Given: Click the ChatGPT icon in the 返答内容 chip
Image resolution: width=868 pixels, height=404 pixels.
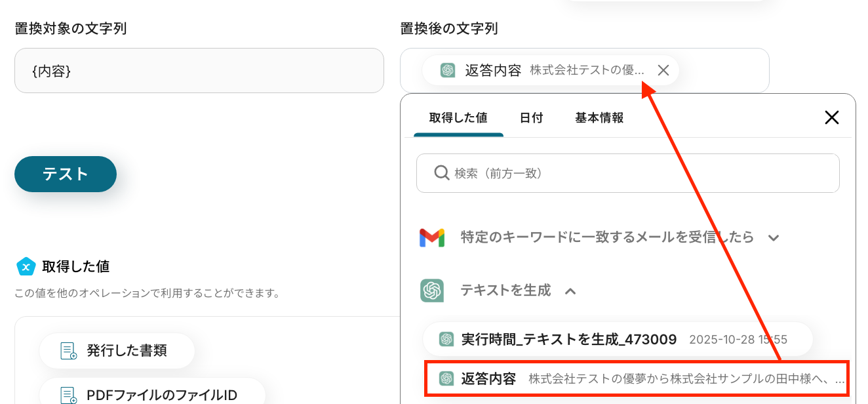Looking at the screenshot, I should pyautogui.click(x=448, y=70).
